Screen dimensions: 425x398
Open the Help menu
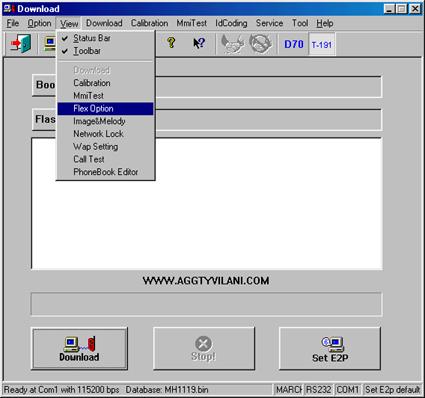pos(325,23)
